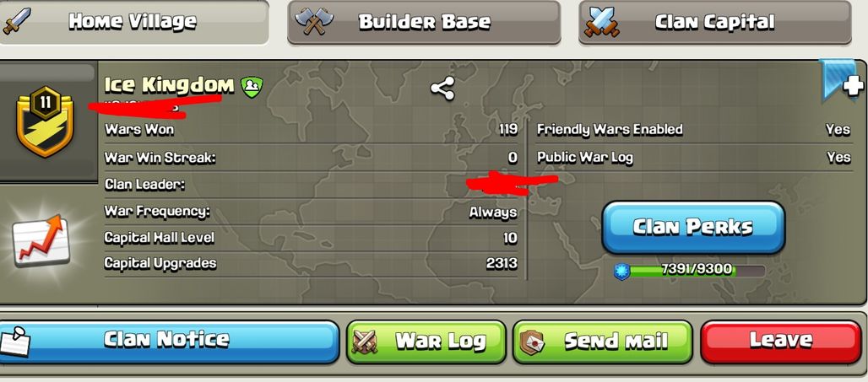Open the War Log button
Screen dimensions: 868x382
point(426,341)
